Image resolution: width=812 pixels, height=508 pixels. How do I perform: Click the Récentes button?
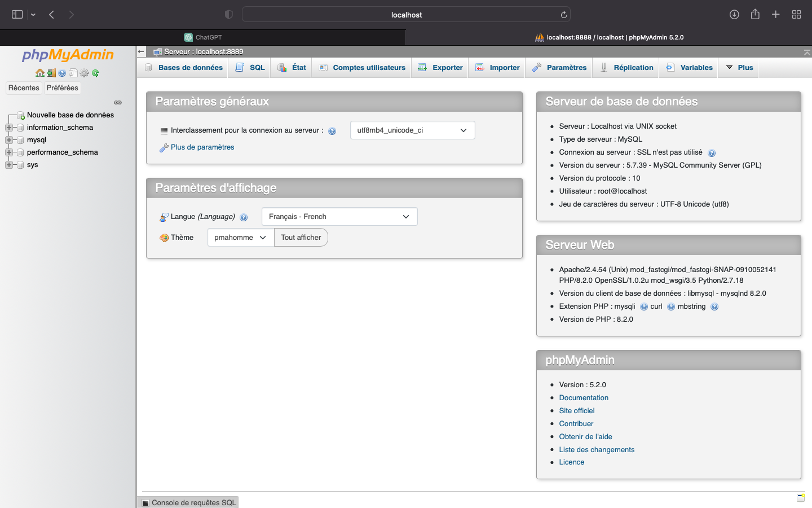click(x=24, y=88)
